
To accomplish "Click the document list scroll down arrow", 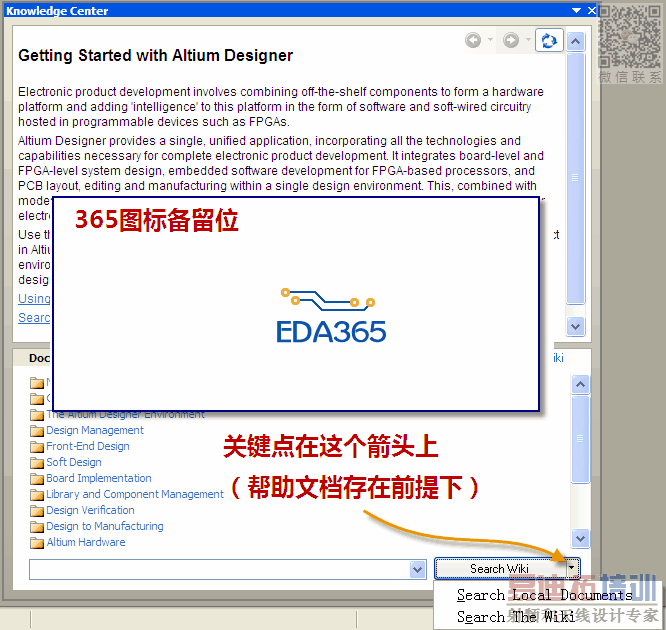I will (x=580, y=538).
